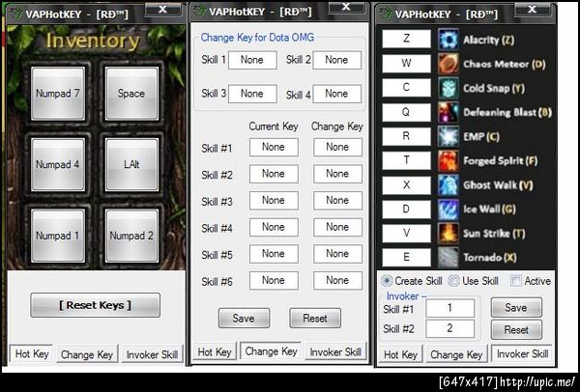Click the Numpad 7 inventory slot

point(58,94)
